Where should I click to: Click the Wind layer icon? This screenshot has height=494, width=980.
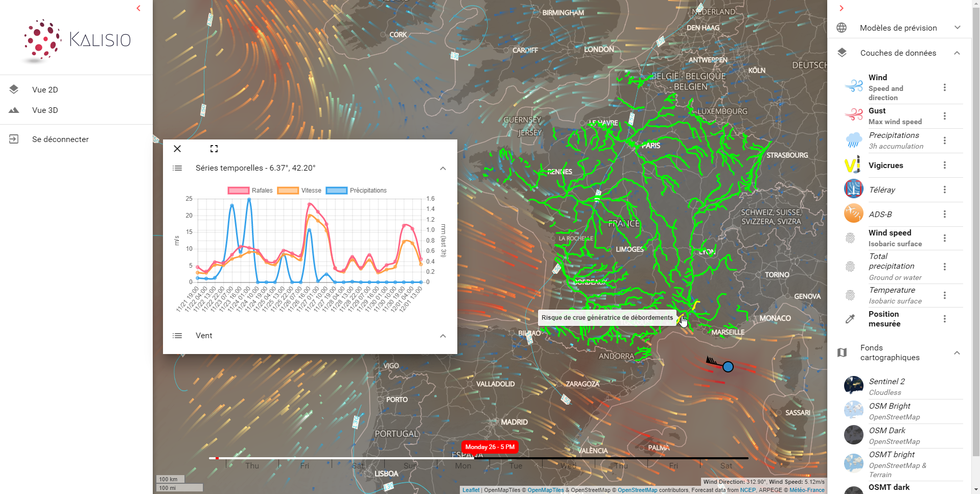click(853, 86)
